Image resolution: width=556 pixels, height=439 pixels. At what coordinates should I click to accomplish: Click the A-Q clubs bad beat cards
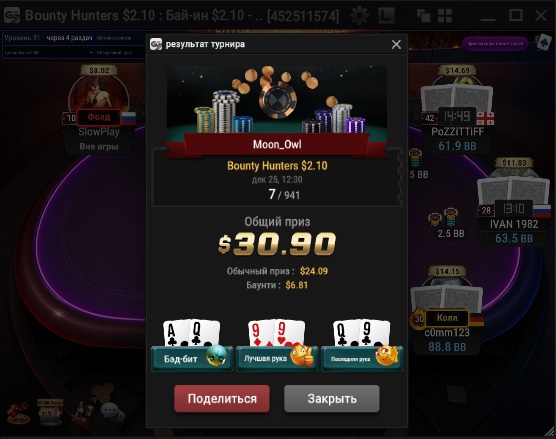point(191,333)
